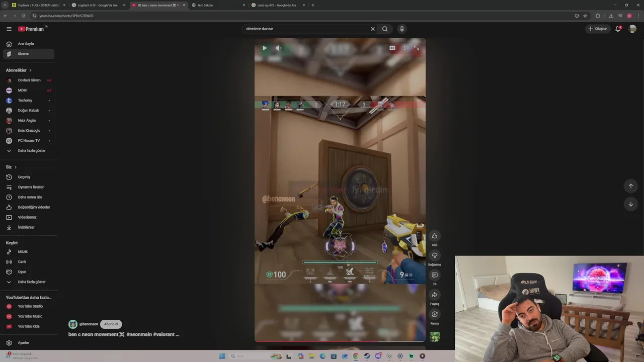Open the @bencneon channel link
644x362 pixels.
point(89,324)
